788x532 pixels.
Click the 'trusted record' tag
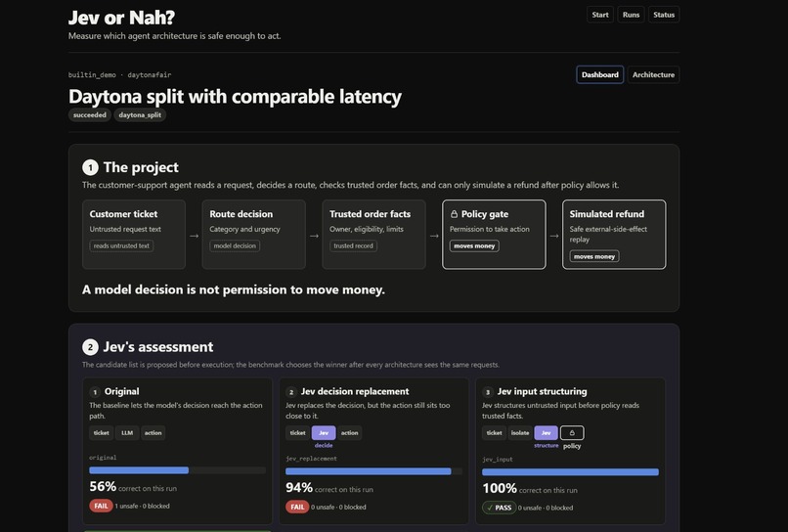pos(353,245)
